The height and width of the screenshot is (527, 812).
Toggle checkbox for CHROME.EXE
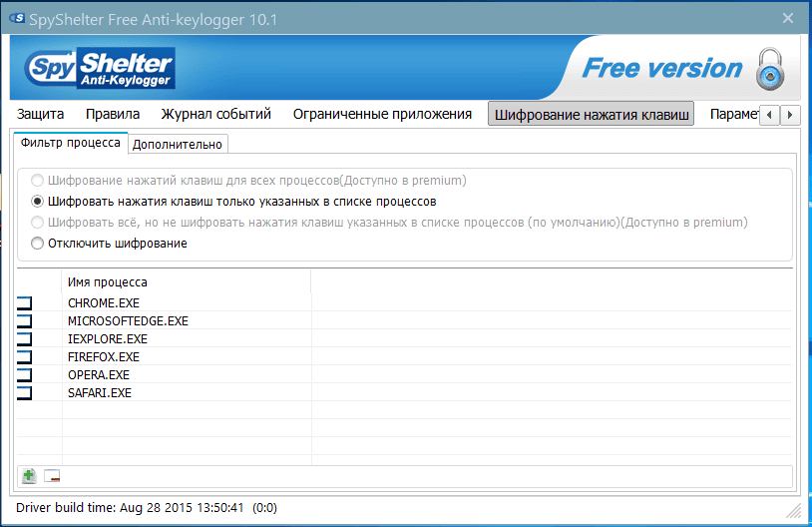[24, 303]
